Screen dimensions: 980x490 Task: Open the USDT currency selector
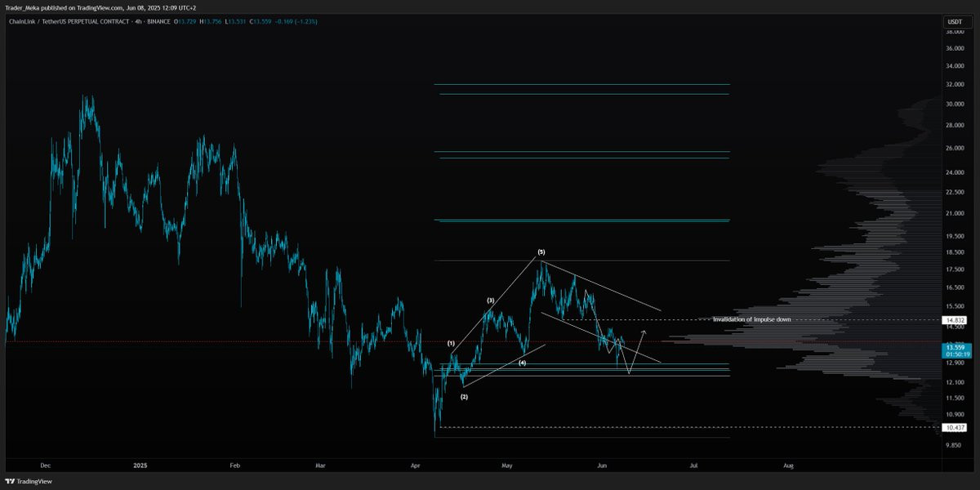[954, 21]
